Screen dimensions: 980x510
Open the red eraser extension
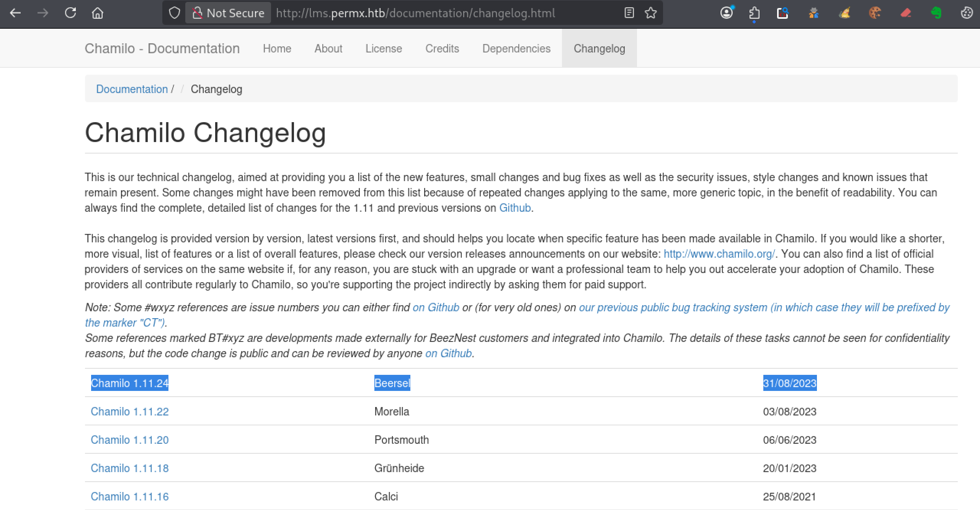coord(906,13)
